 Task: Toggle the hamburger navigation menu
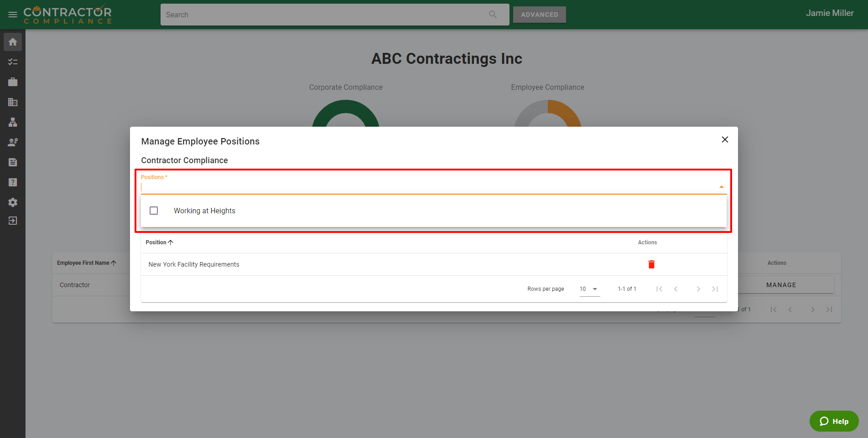13,15
